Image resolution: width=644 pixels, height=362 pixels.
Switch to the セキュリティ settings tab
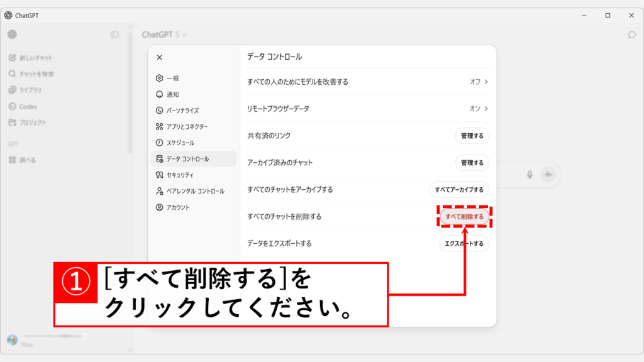pos(179,175)
